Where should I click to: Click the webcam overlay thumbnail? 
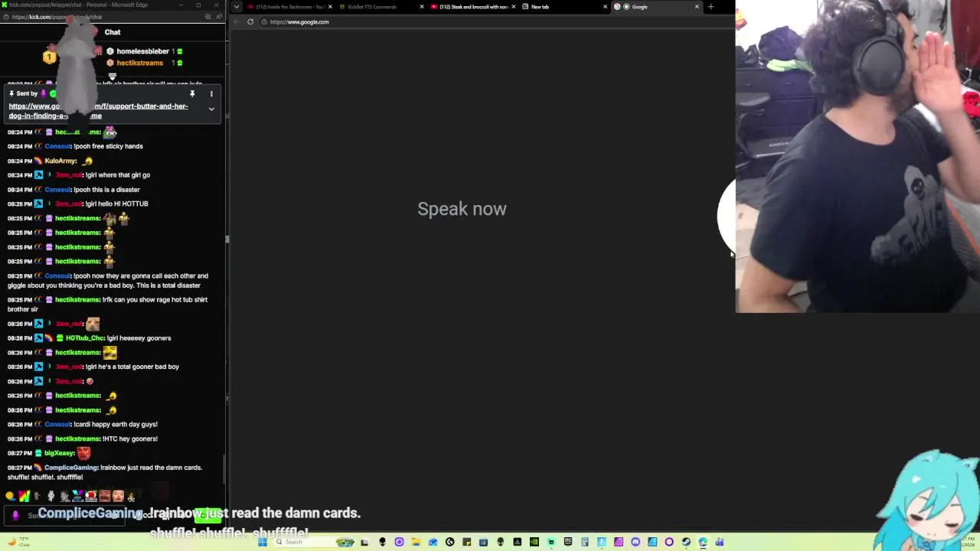(x=857, y=156)
